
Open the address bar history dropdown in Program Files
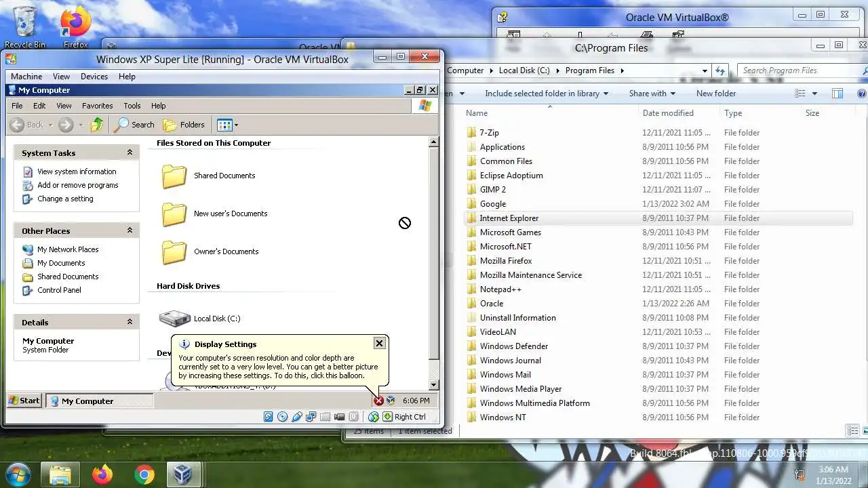pyautogui.click(x=705, y=70)
